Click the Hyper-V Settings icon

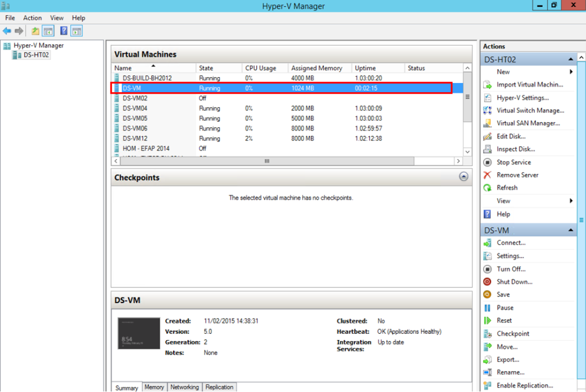[x=487, y=98]
